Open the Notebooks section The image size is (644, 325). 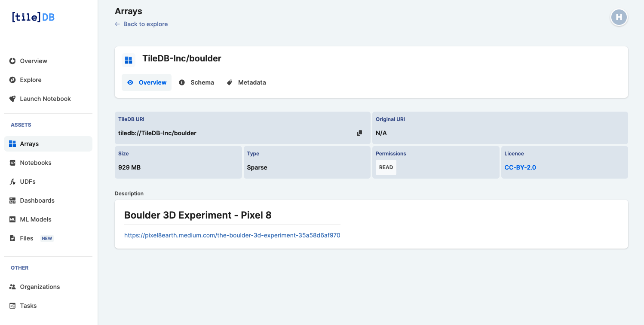point(35,163)
